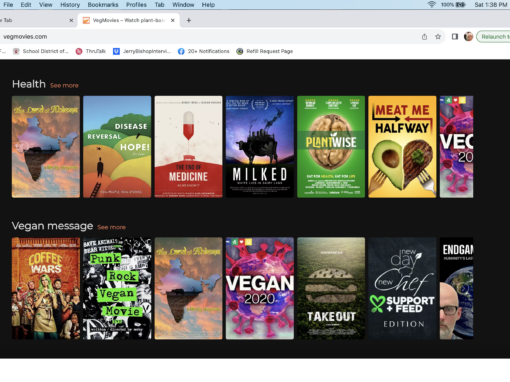Open the Coffee Wars poster
Viewport: 510px width, 382px height.
click(46, 288)
